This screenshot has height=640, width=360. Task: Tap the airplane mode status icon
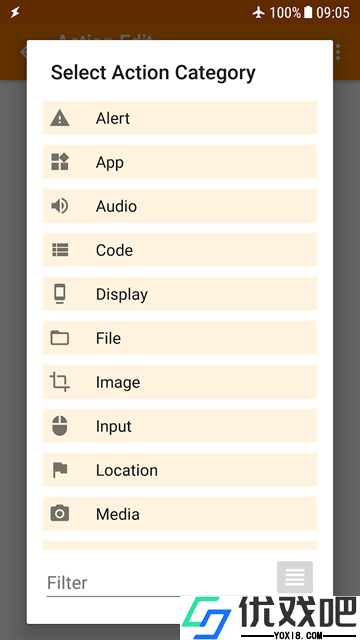pos(258,12)
